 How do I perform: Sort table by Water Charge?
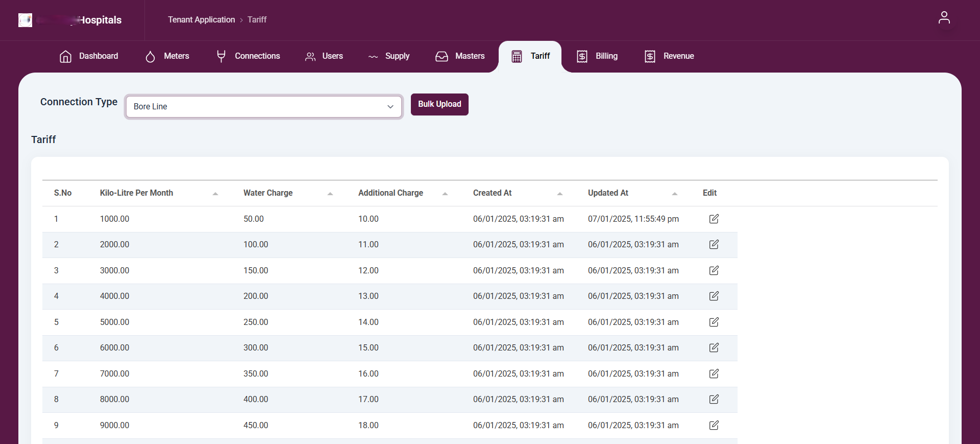click(x=330, y=194)
